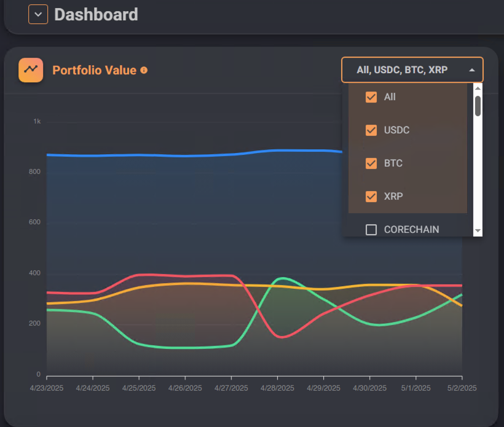
Task: Uncheck the All checkbox
Action: (x=371, y=97)
